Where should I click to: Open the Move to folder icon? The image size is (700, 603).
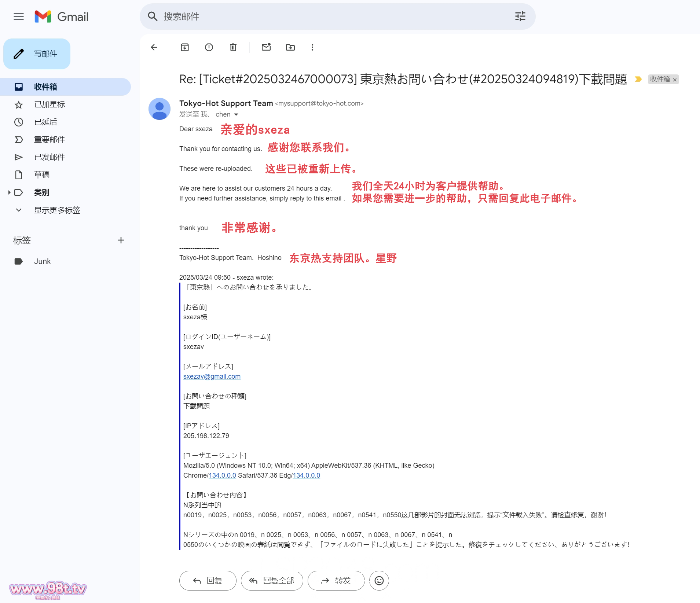tap(290, 47)
